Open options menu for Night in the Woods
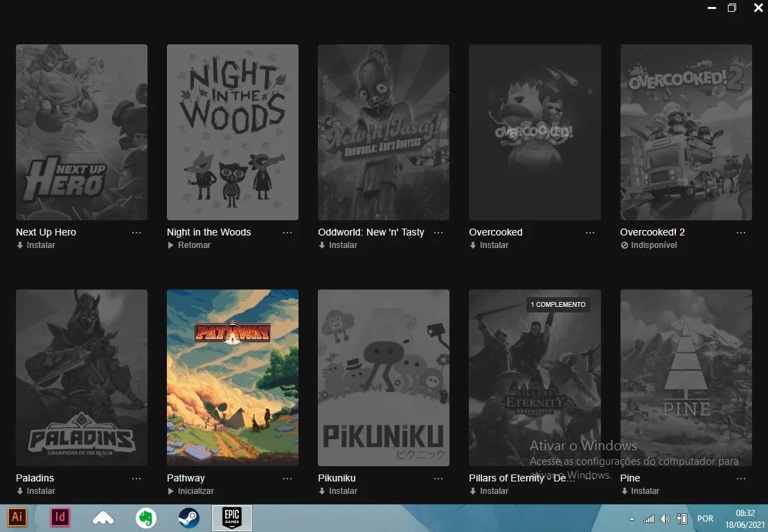Viewport: 768px width, 532px height. pos(287,233)
